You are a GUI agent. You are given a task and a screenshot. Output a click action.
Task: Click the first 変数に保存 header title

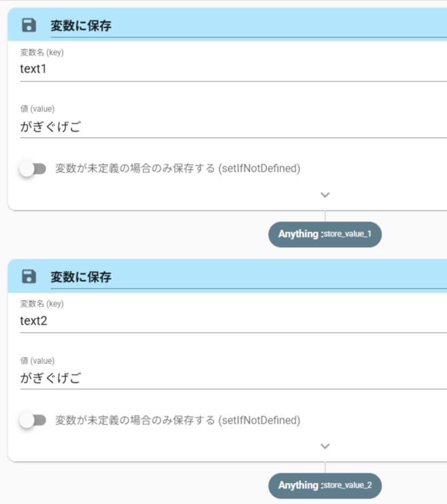click(x=81, y=26)
